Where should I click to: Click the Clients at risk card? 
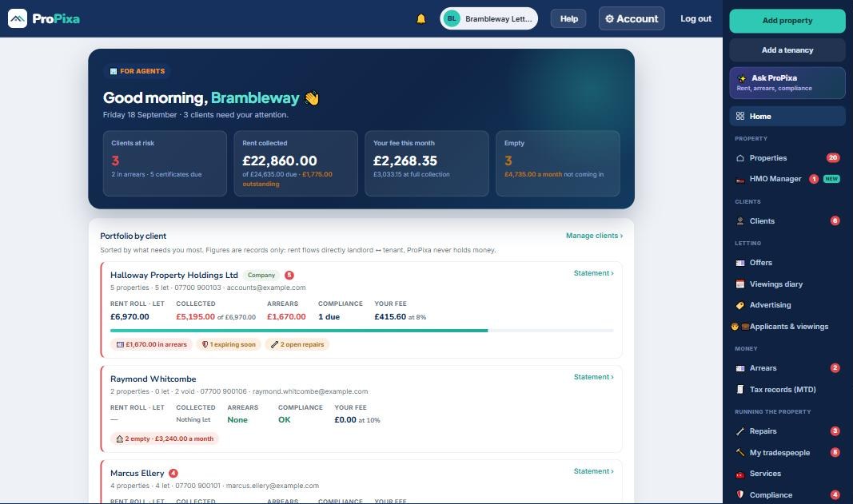[x=165, y=163]
